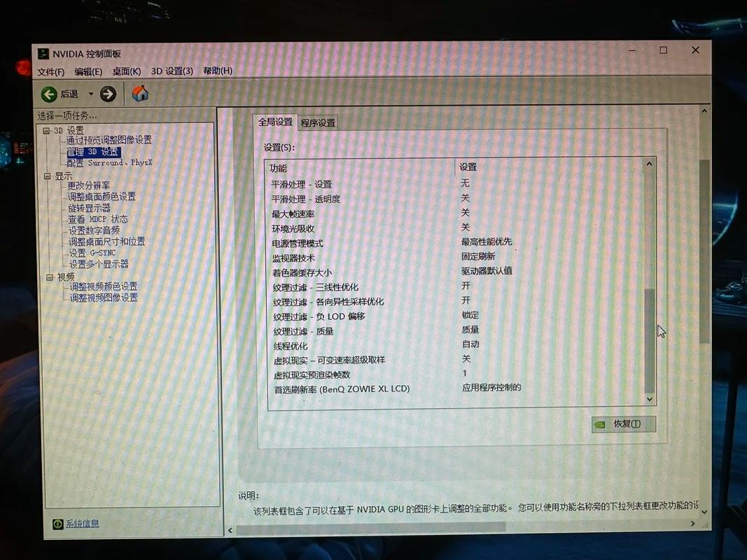Select 设置 G-SYNC in the tree
Viewport: 747px width, 560px height.
(92, 253)
